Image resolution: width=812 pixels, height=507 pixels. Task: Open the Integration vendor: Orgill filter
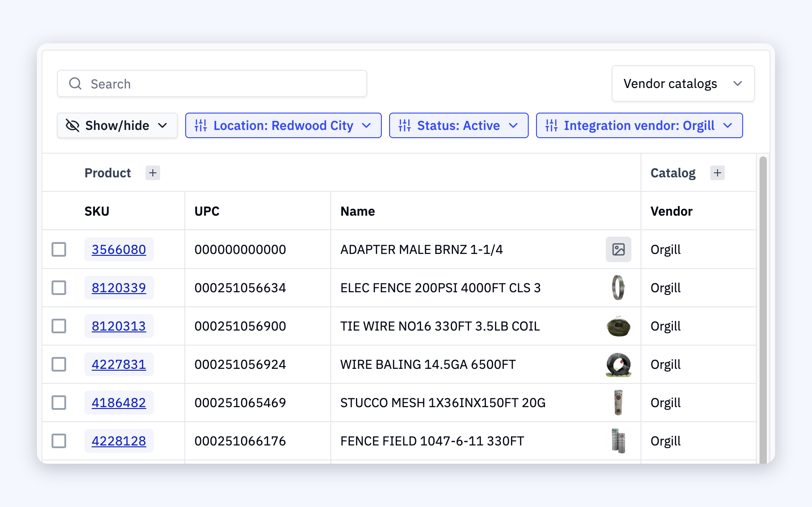coord(639,125)
